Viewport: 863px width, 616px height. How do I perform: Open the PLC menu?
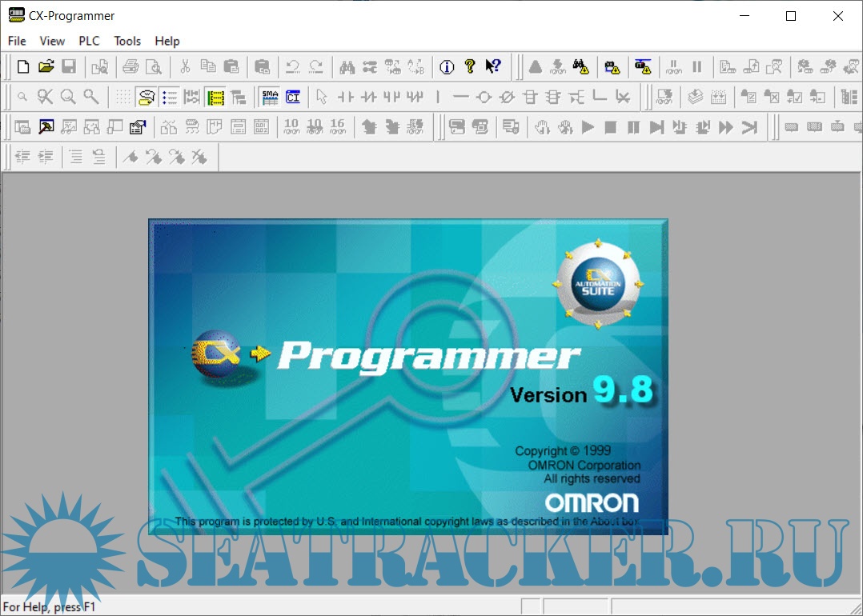tap(89, 41)
